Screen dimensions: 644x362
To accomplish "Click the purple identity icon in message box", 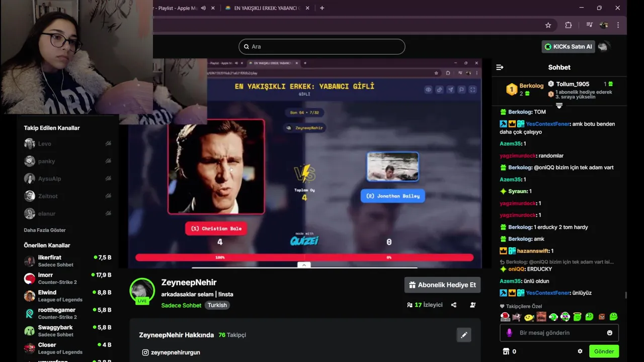I will (x=509, y=333).
